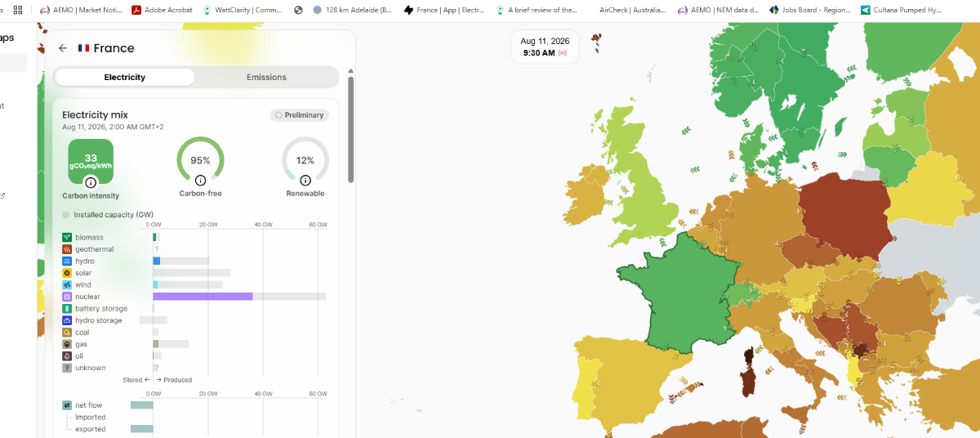This screenshot has height=438, width=980.
Task: Click the hydro storage icon
Action: (67, 320)
